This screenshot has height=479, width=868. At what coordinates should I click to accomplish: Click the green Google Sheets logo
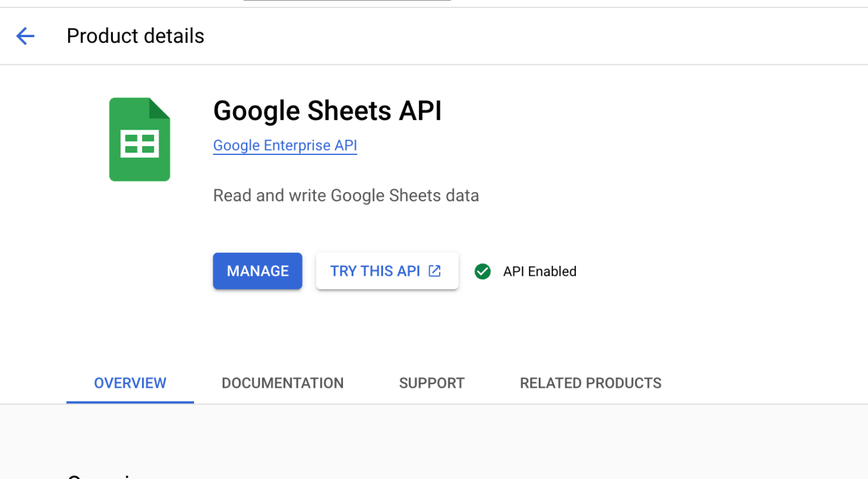coord(139,139)
